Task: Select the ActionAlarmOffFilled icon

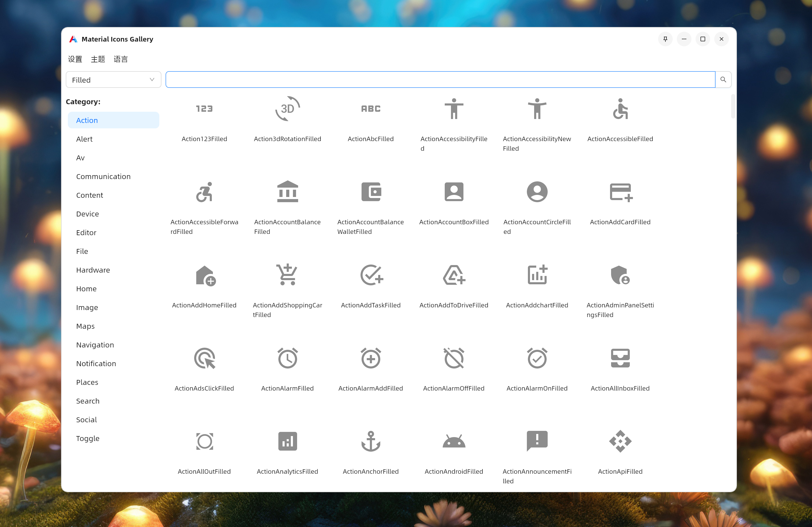Action: pos(454,358)
